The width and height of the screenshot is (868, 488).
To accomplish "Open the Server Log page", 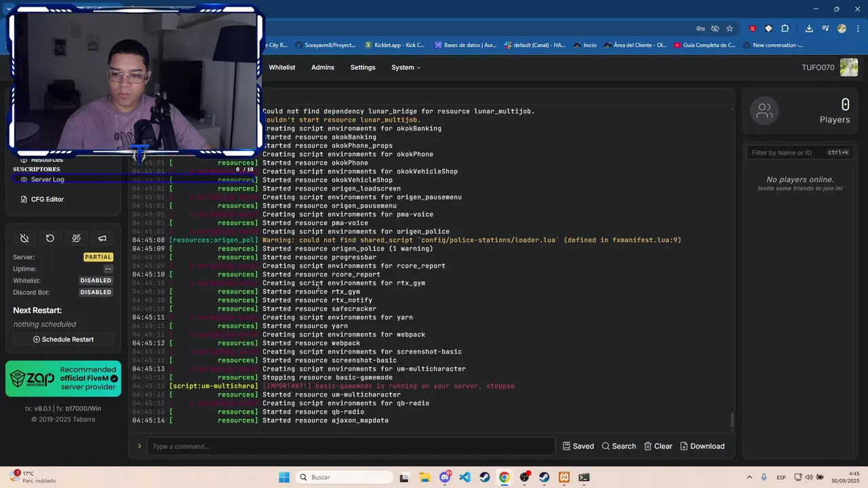I will pyautogui.click(x=42, y=180).
